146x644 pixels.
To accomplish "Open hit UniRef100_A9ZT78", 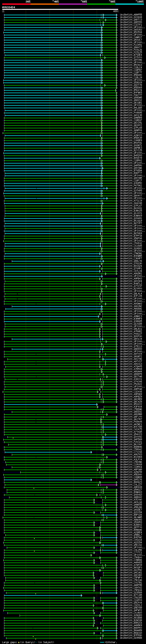I will pyautogui.click(x=131, y=85).
